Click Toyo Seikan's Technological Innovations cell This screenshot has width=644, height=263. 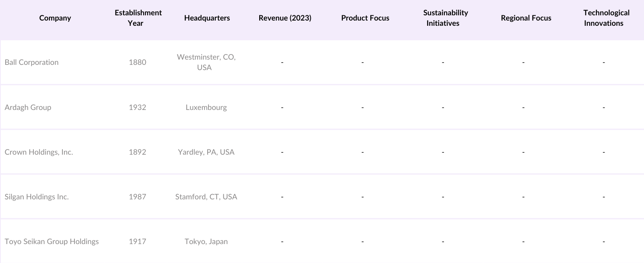coord(604,242)
